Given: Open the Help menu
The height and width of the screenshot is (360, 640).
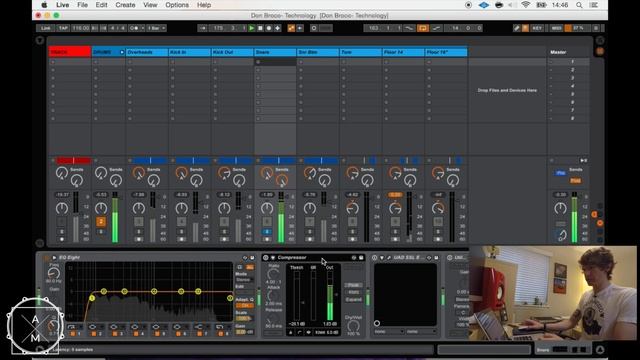Looking at the screenshot, I should click(x=204, y=5).
